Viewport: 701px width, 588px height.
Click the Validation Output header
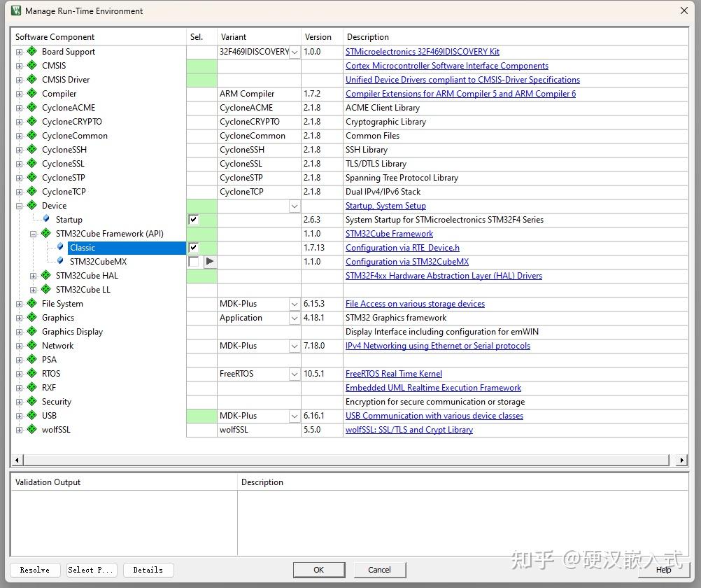(x=124, y=482)
